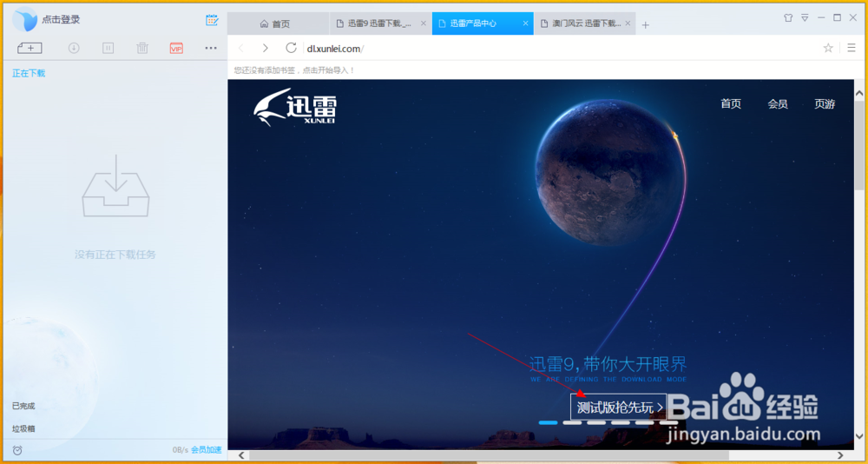Click the vertical scrollbar down arrow
Screen dimensions: 868x464
coord(859,435)
